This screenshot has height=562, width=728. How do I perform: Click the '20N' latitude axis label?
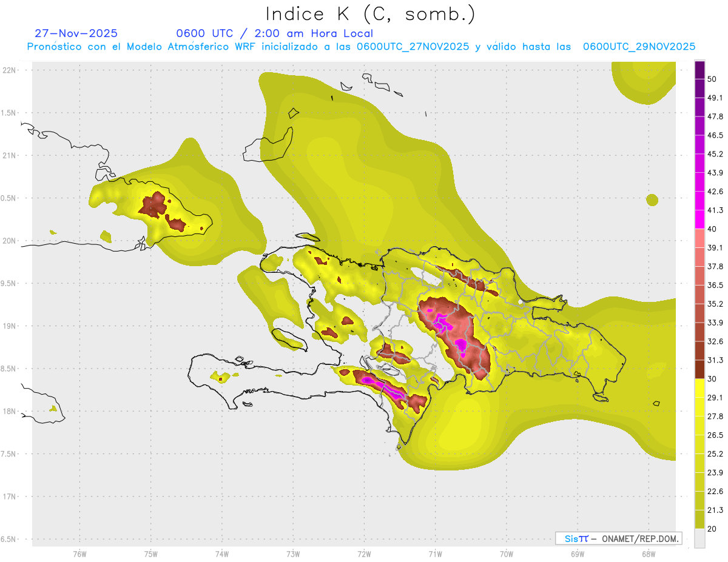point(8,241)
